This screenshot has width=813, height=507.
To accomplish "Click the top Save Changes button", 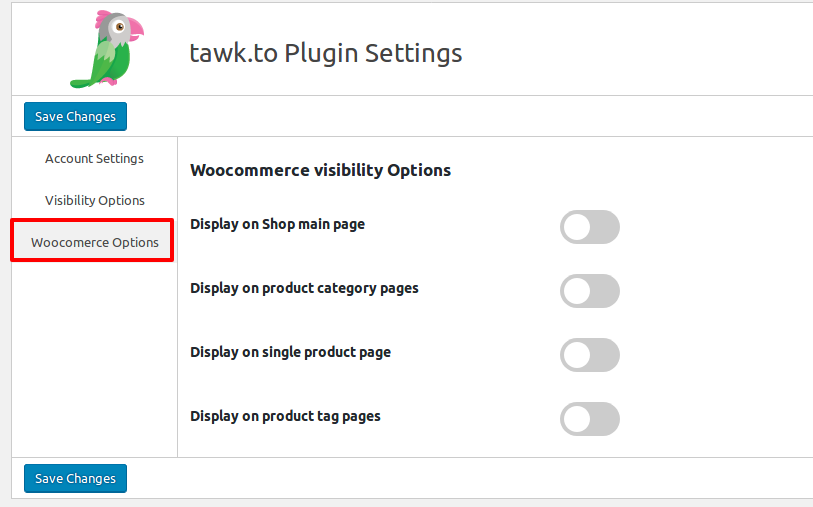I will click(75, 117).
